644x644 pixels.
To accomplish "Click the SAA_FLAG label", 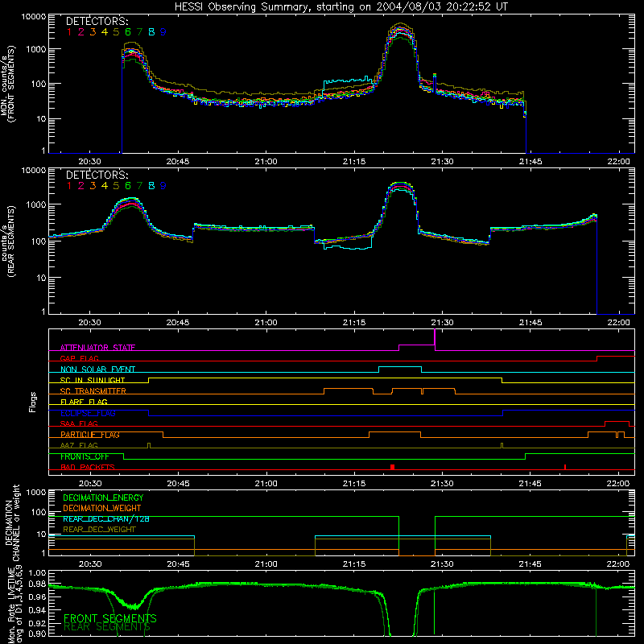I will tap(79, 423).
